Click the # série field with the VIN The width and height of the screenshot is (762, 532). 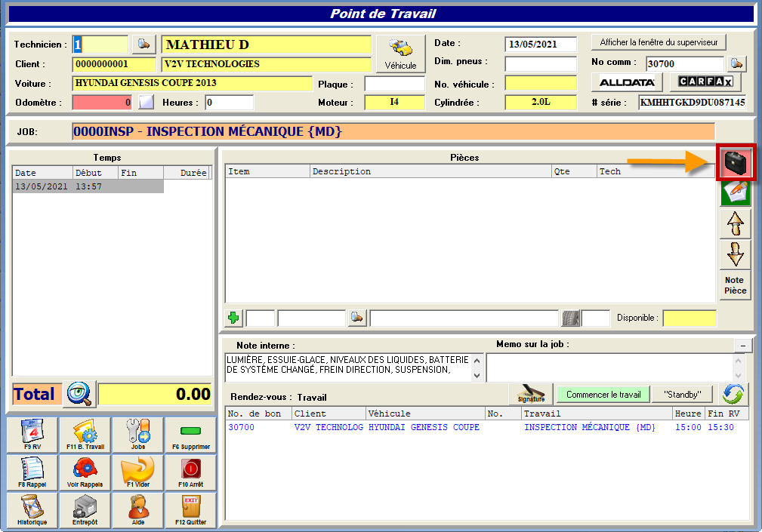pyautogui.click(x=692, y=103)
